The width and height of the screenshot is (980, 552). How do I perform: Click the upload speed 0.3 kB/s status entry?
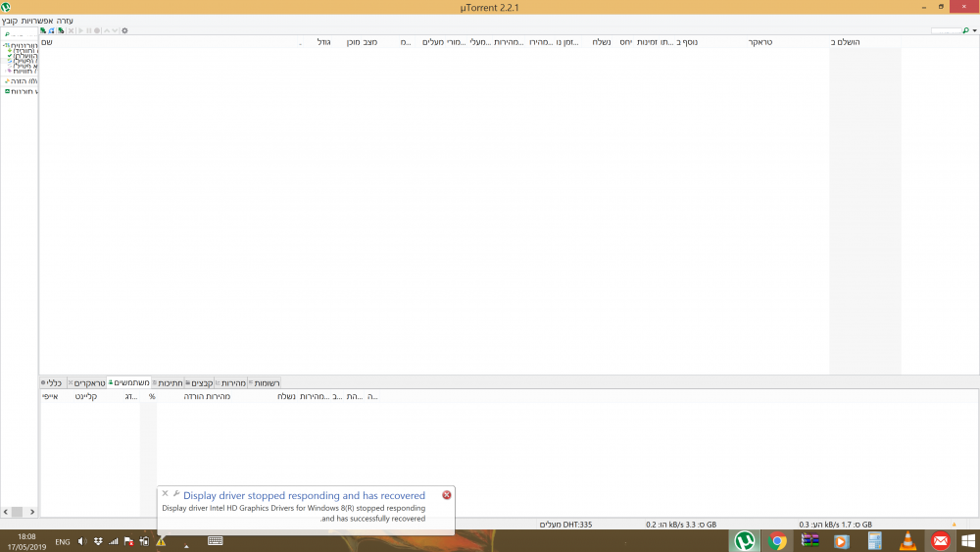pos(835,525)
